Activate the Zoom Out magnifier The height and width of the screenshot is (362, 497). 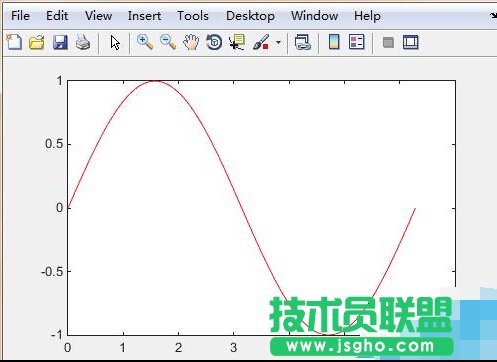point(168,42)
